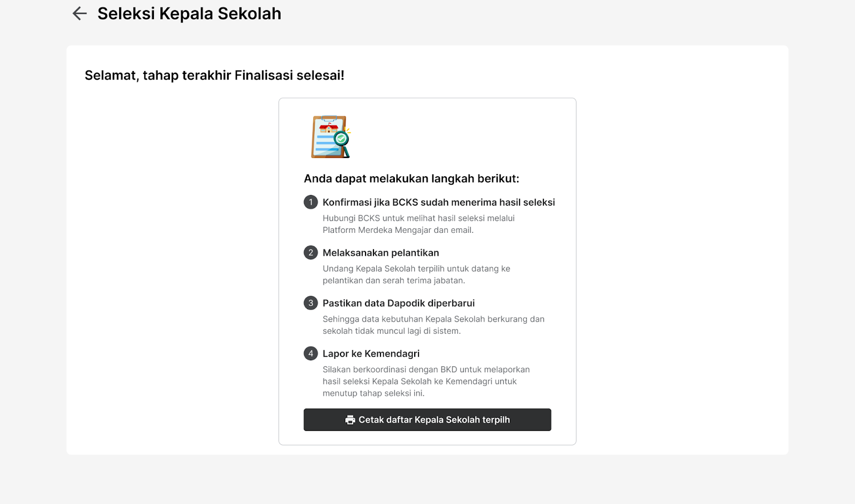
Task: Select the Melaksanakan pelantikan step title
Action: pos(380,253)
